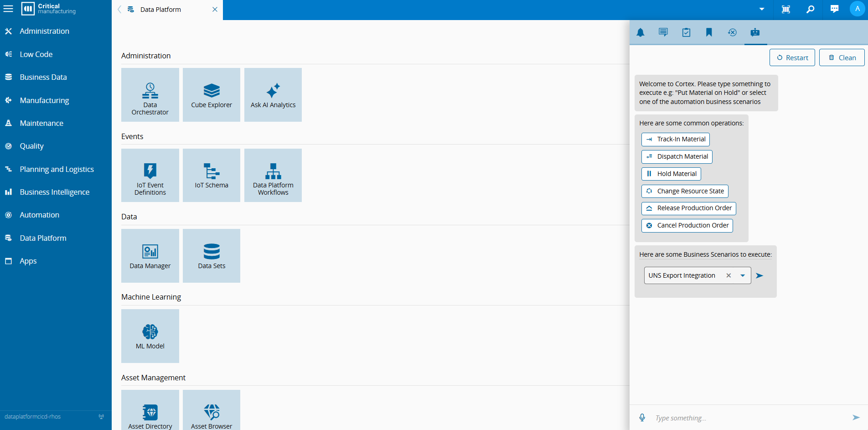Open the Cube Explorer tile
The height and width of the screenshot is (430, 868).
pos(212,95)
